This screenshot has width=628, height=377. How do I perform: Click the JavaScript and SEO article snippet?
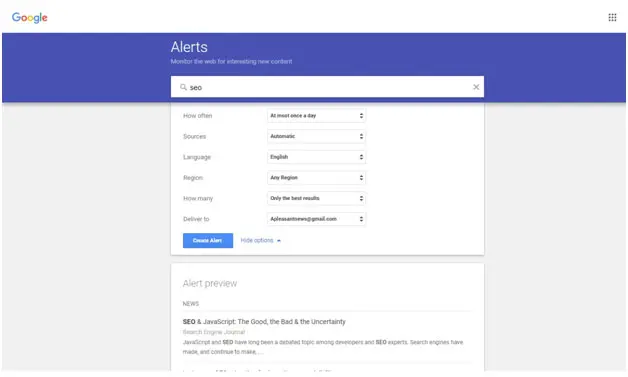(x=323, y=347)
